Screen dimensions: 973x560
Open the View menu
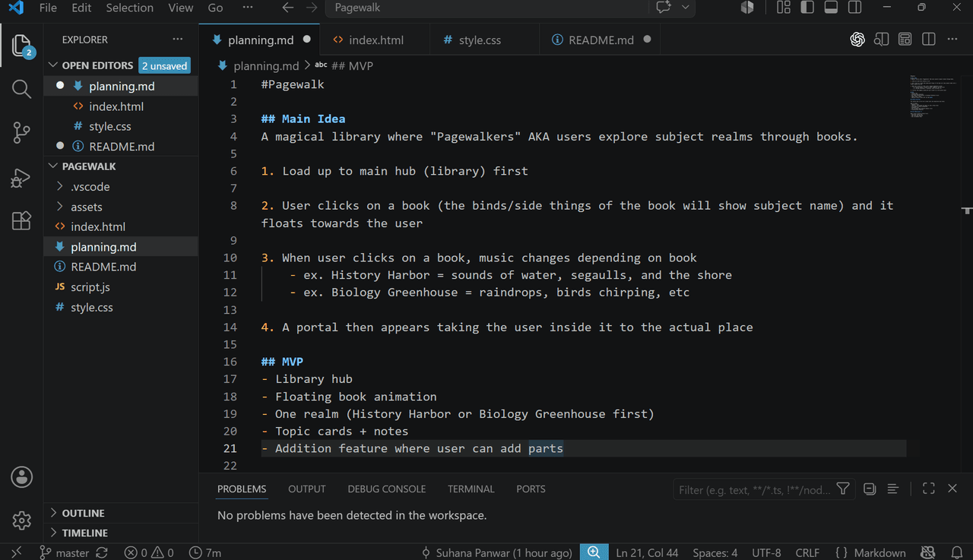tap(180, 8)
